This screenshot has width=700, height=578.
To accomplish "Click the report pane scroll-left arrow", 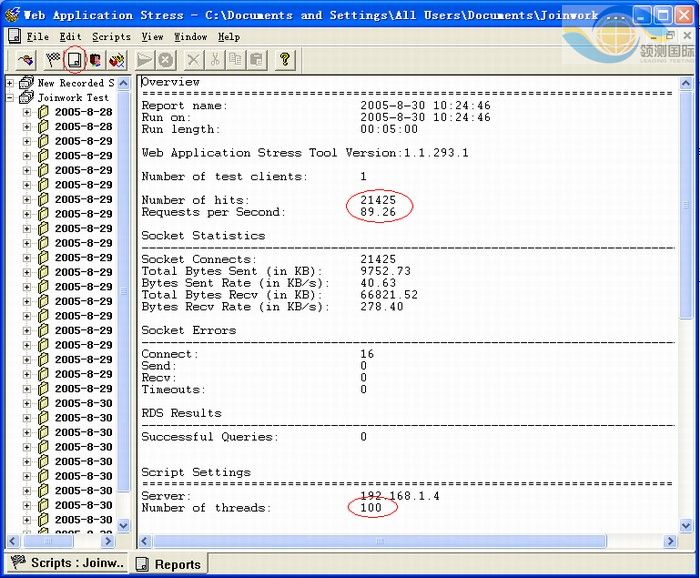I will coord(145,541).
